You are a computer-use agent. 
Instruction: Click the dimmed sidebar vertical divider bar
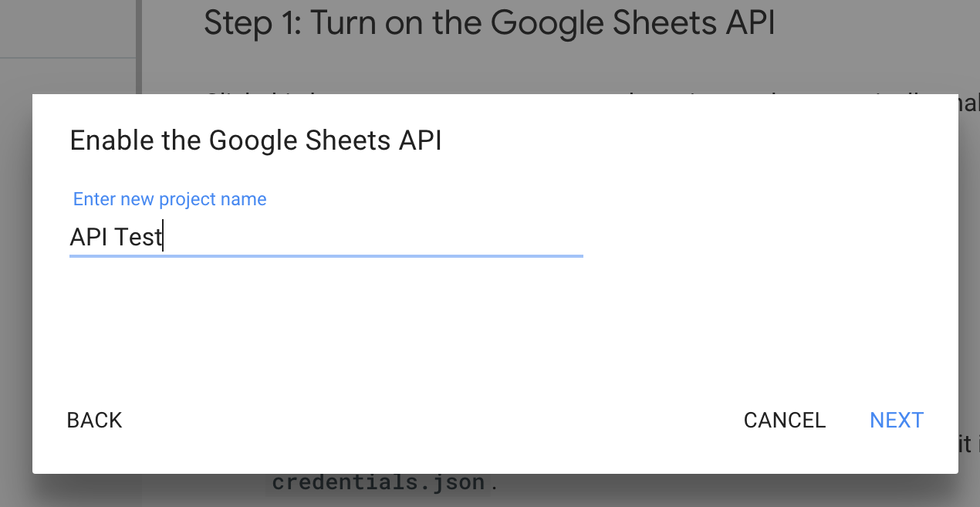[x=140, y=46]
